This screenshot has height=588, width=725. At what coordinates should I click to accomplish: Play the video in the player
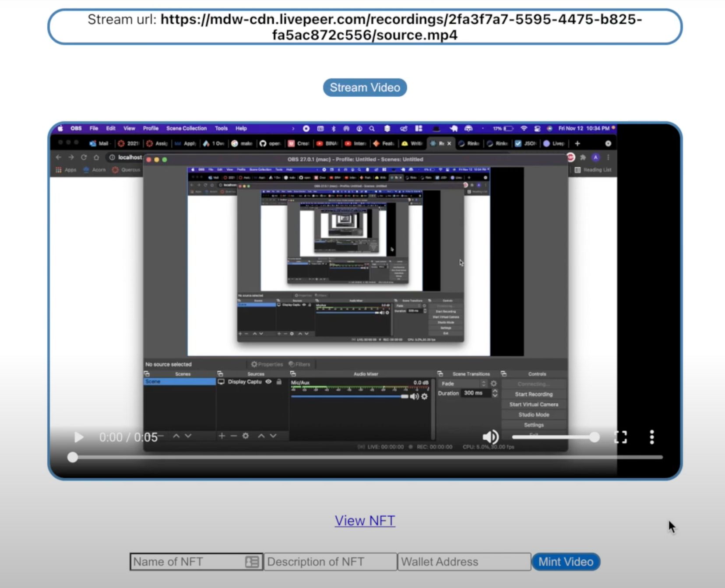[79, 437]
